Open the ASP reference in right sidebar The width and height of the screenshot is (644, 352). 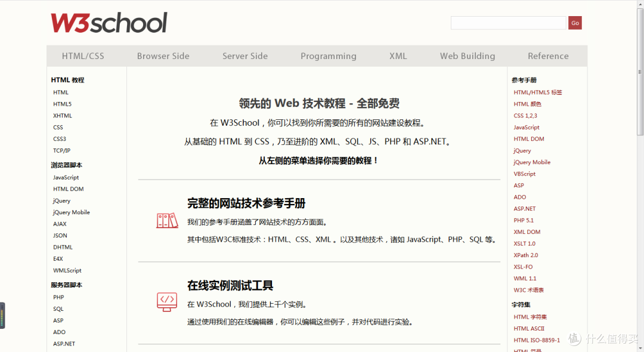click(519, 186)
